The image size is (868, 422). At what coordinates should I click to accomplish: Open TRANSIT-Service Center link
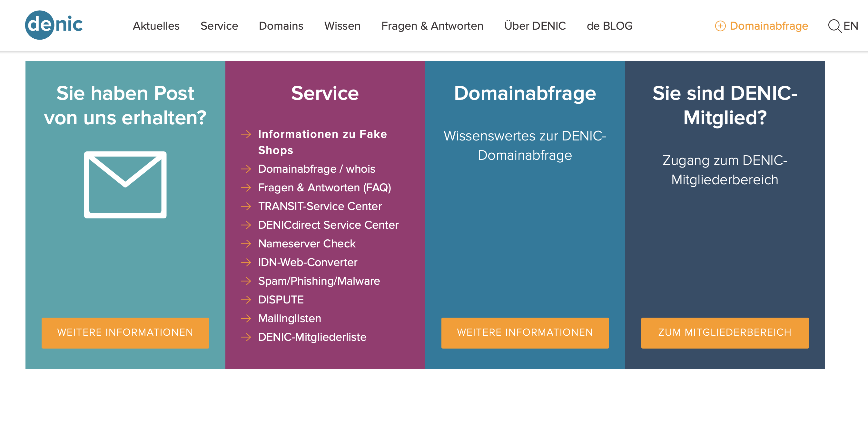[320, 206]
